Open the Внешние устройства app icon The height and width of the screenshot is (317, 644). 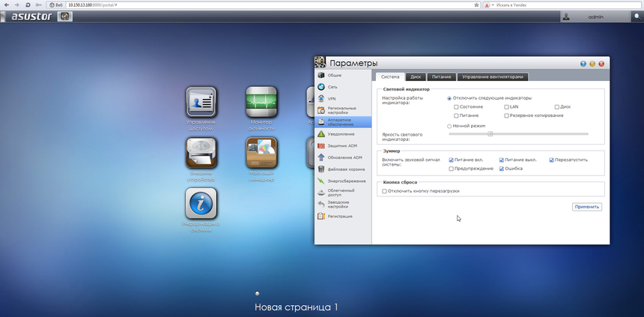pos(201,154)
